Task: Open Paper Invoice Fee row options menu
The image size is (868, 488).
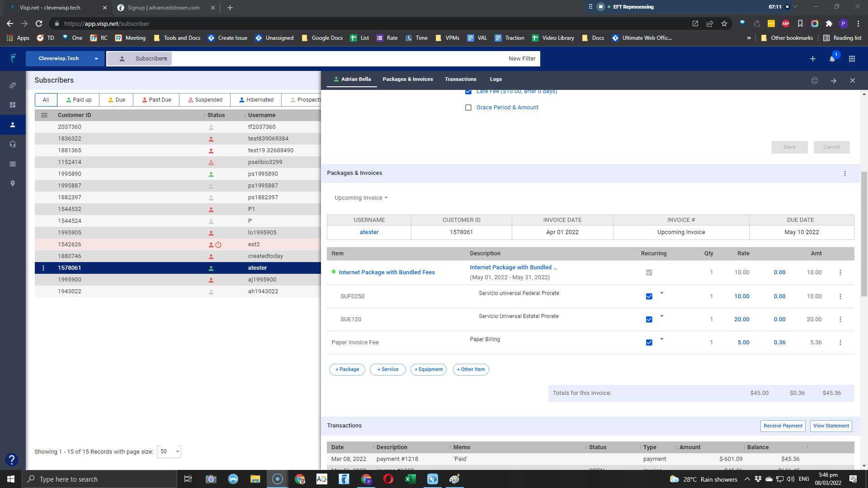Action: tap(840, 343)
